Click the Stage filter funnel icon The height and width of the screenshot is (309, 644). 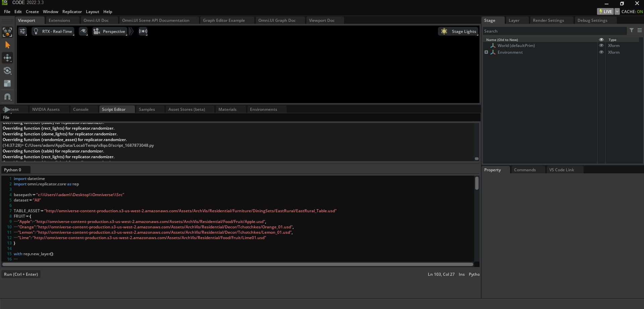coord(631,31)
